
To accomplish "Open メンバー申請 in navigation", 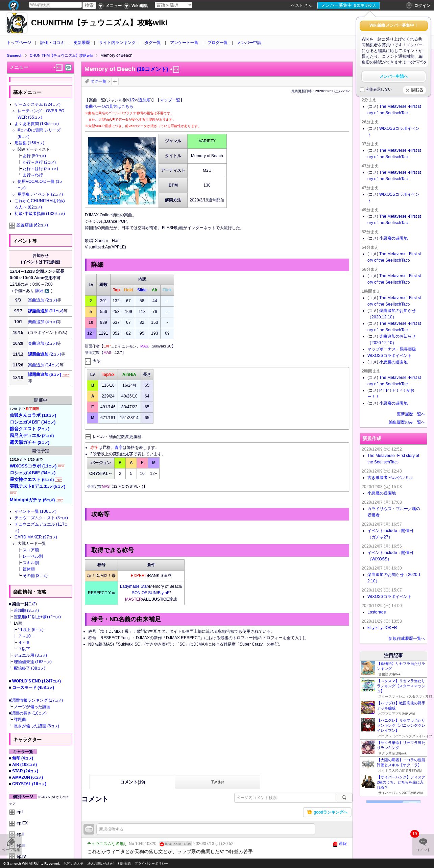I will tap(249, 43).
